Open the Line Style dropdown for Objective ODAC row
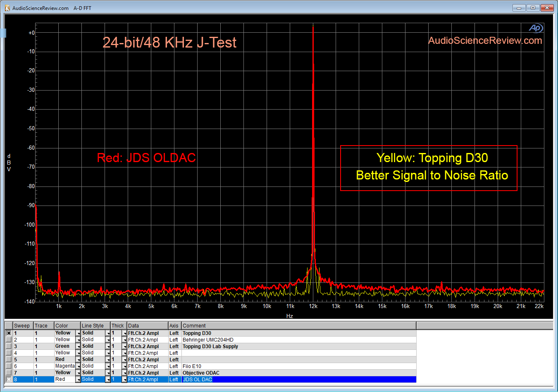The height and width of the screenshot is (392, 558). pyautogui.click(x=108, y=373)
